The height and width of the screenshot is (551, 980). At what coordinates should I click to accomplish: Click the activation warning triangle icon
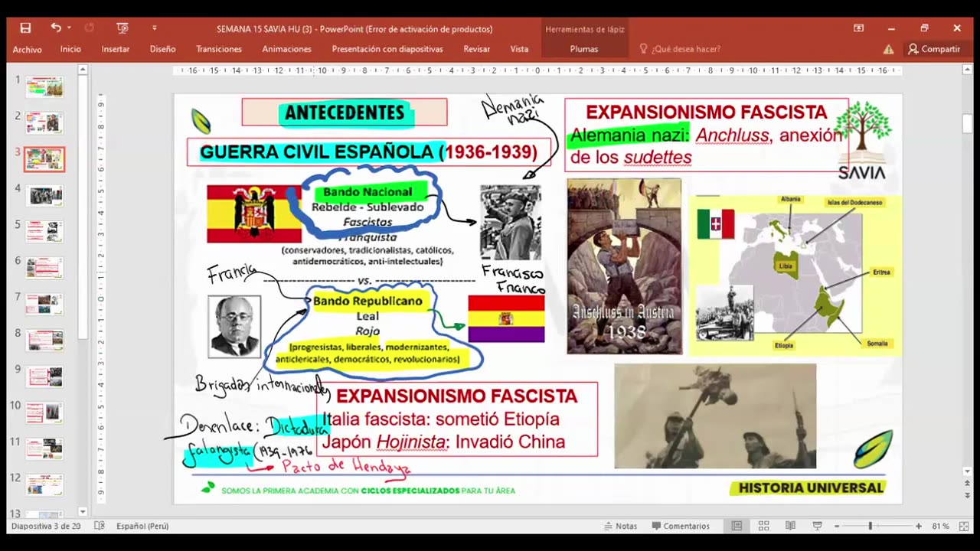[888, 49]
